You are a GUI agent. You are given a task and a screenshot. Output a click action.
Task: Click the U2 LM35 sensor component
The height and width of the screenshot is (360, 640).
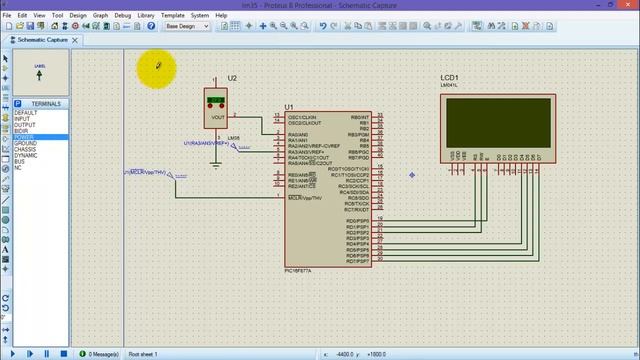click(x=216, y=108)
